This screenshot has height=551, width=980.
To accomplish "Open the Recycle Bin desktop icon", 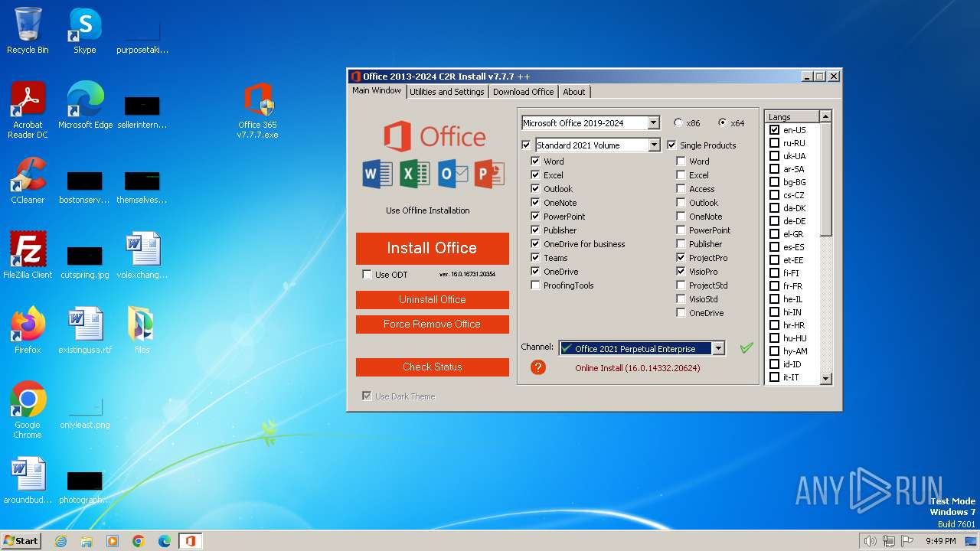I will pos(28,31).
